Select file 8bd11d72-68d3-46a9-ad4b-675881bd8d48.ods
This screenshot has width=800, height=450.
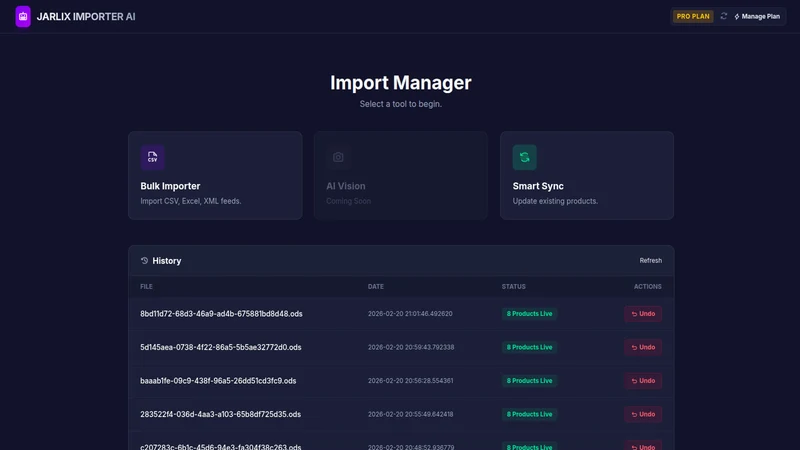pos(221,314)
